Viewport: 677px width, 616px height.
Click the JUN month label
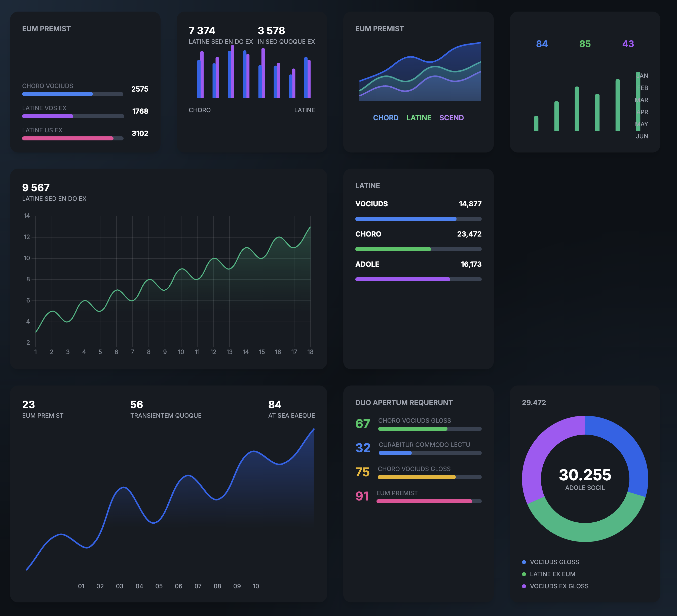[642, 136]
